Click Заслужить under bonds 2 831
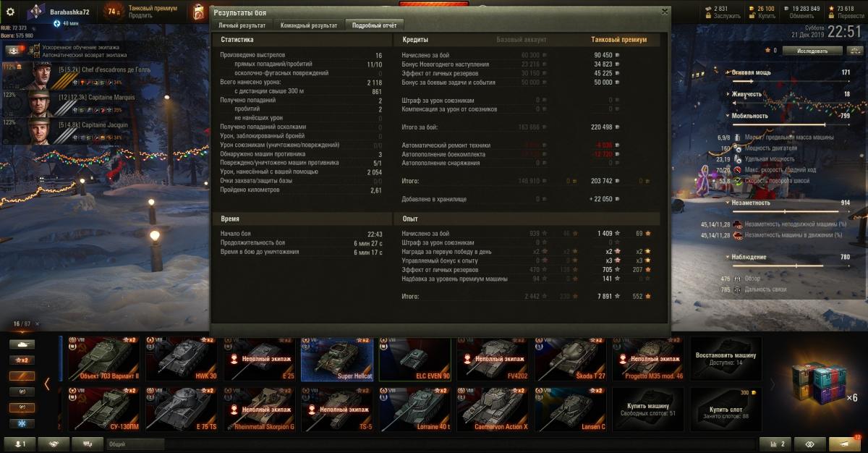The height and width of the screenshot is (453, 868). 727,16
